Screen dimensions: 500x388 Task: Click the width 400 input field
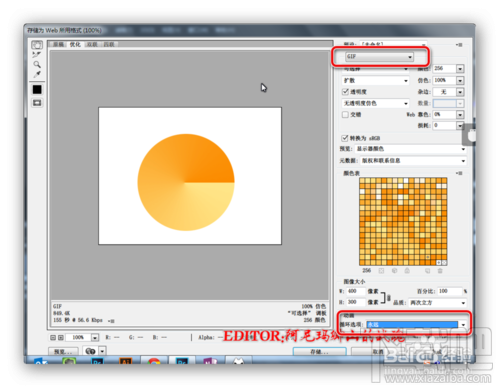pos(356,291)
